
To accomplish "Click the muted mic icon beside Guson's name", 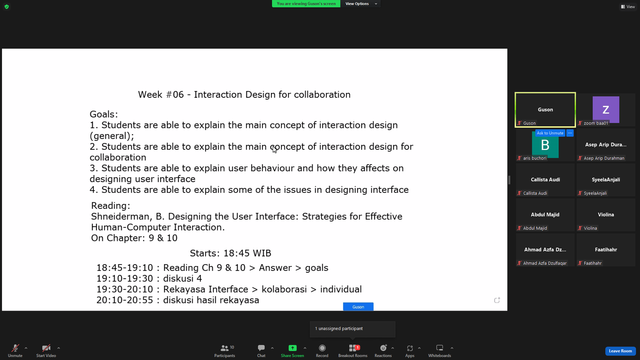I will (x=520, y=123).
